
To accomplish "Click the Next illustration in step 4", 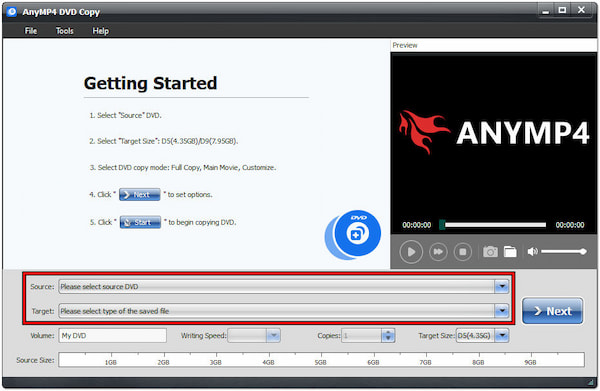I will click(x=140, y=195).
